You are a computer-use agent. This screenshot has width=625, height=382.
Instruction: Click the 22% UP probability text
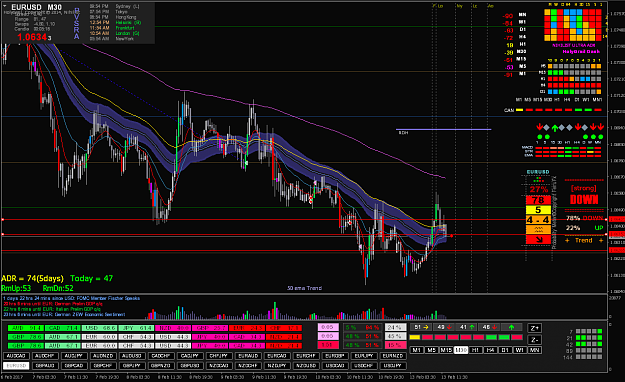pos(584,228)
